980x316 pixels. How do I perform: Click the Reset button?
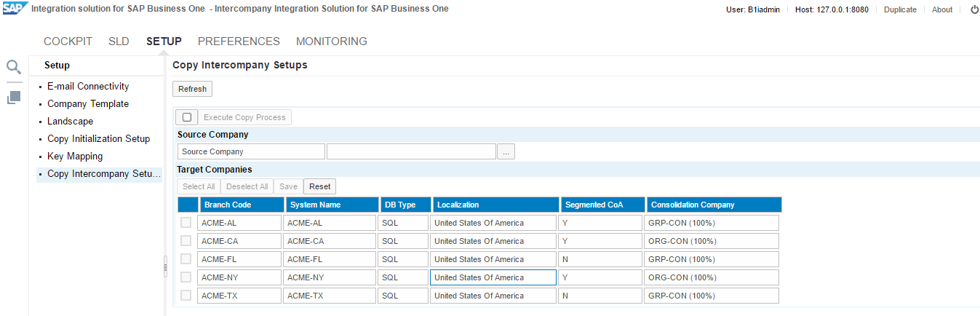(319, 186)
